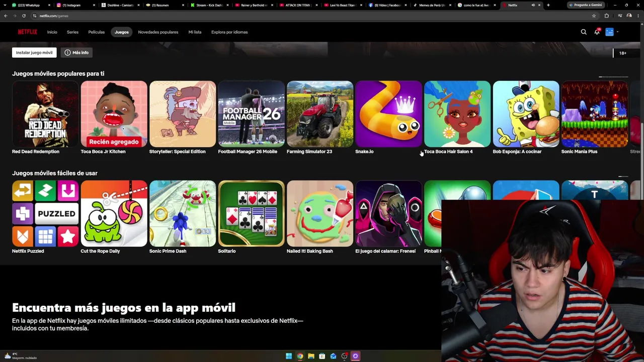Screen dimensions: 644x362
Task: Open the Chrome extensions puzzle icon
Action: point(606,16)
